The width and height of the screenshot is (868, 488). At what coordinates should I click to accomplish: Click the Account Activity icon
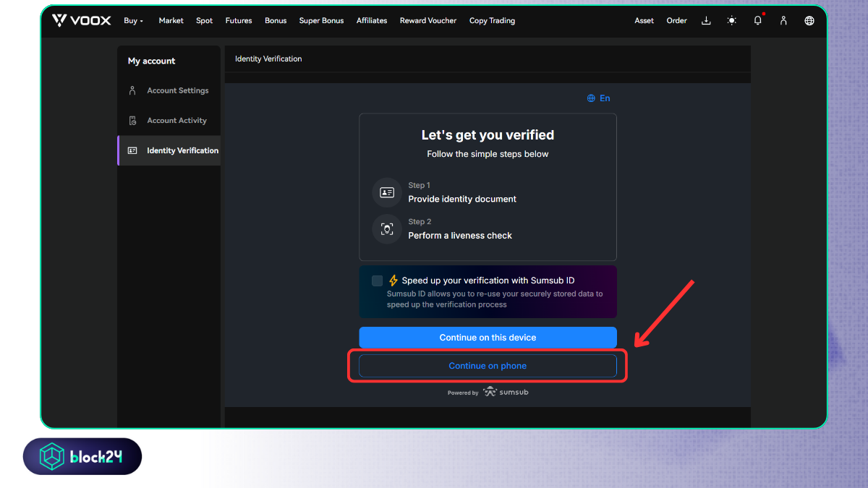pos(132,121)
